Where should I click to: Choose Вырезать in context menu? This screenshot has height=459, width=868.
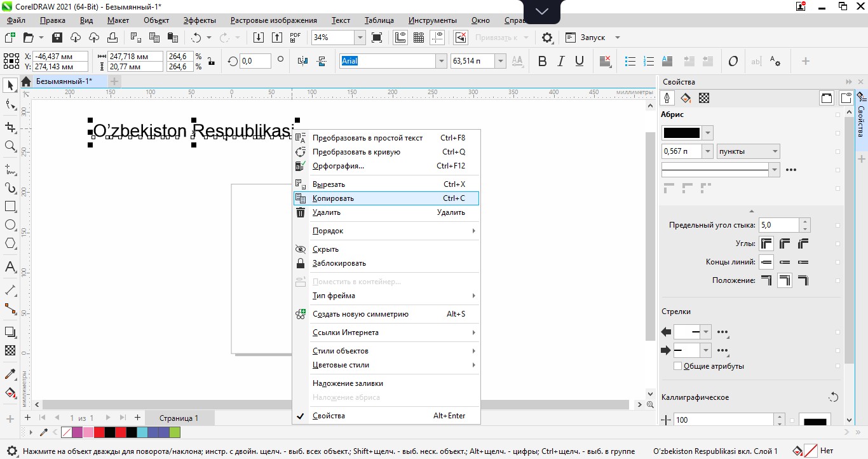pos(386,184)
